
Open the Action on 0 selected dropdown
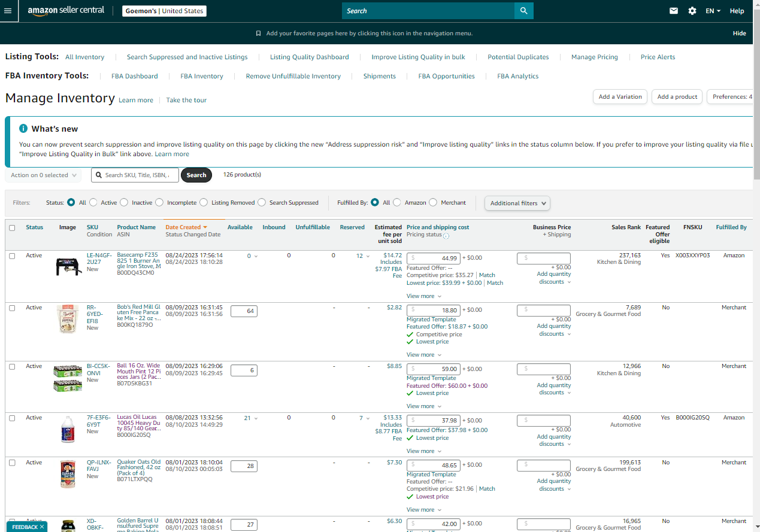(x=43, y=175)
